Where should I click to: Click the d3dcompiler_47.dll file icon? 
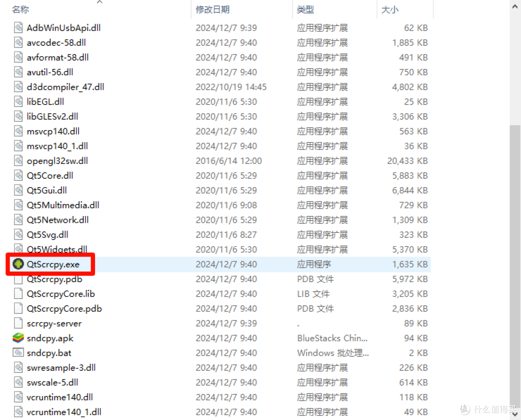point(18,87)
